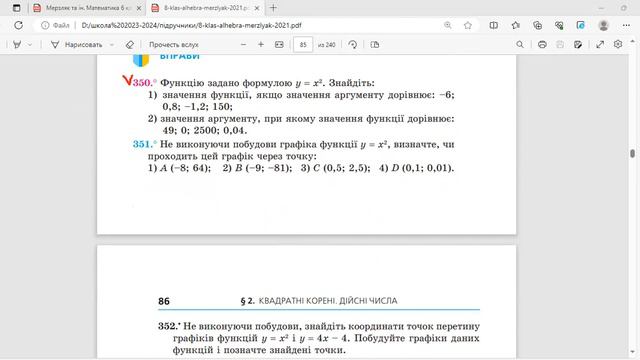The width and height of the screenshot is (640, 360).
Task: Open the Edge sidebar app icon
Action: pos(581,25)
